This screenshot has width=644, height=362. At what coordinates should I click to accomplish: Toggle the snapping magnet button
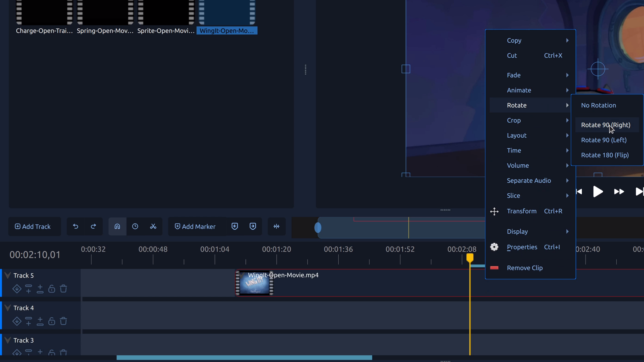pyautogui.click(x=117, y=226)
